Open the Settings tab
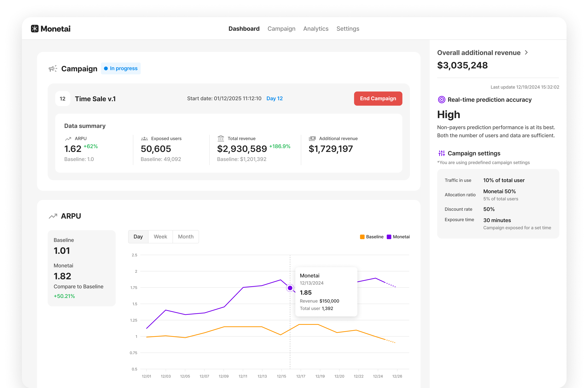The width and height of the screenshot is (588, 388). point(348,29)
